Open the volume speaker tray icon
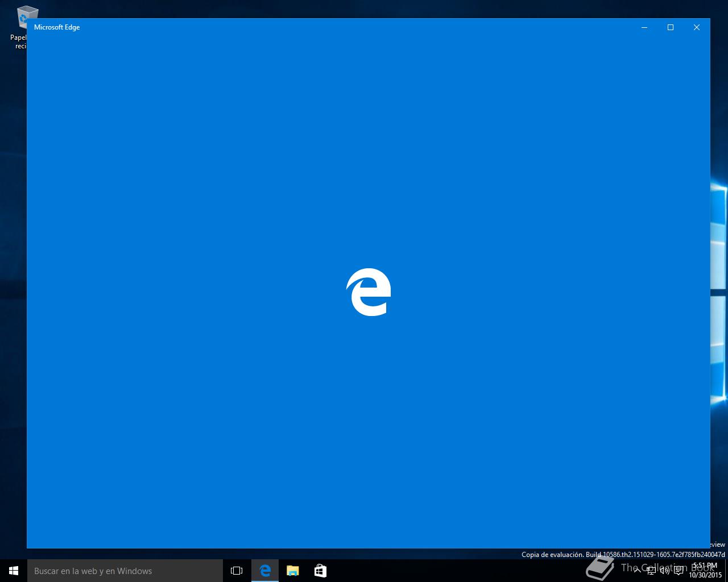The image size is (728, 582). (664, 571)
